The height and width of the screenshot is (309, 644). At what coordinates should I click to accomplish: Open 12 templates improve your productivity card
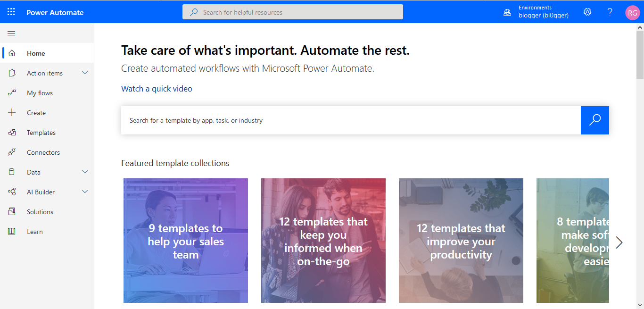point(461,241)
